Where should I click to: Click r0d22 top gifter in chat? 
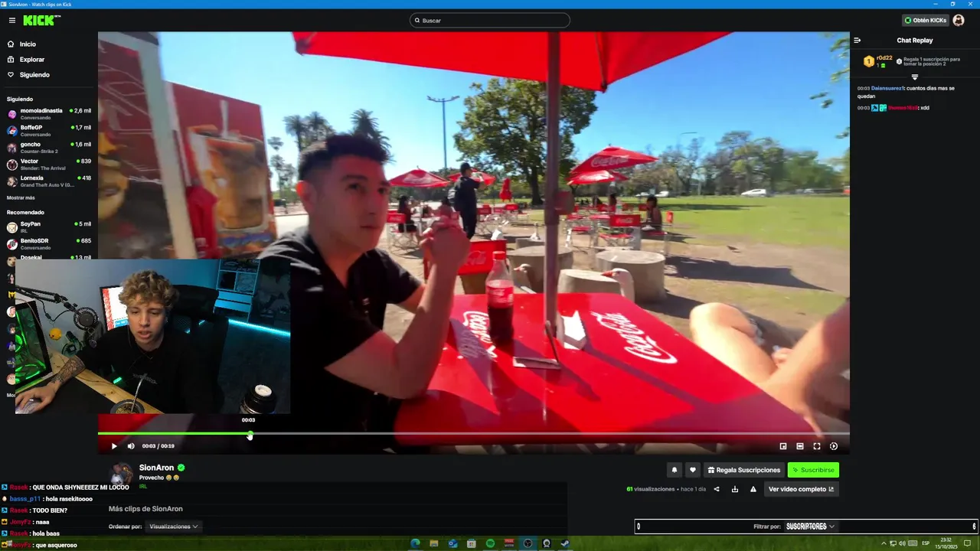pos(884,58)
